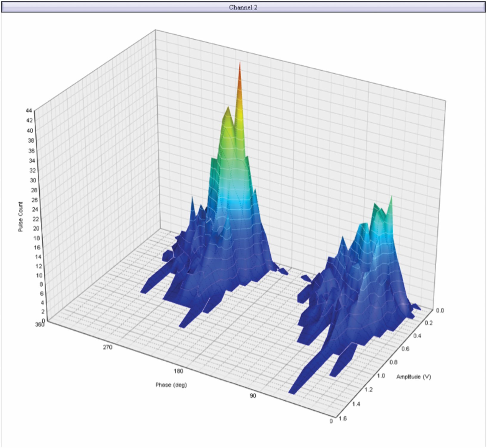487x448 pixels.
Task: Click the 38 tick on Pulse Count axis
Action: [x=31, y=140]
